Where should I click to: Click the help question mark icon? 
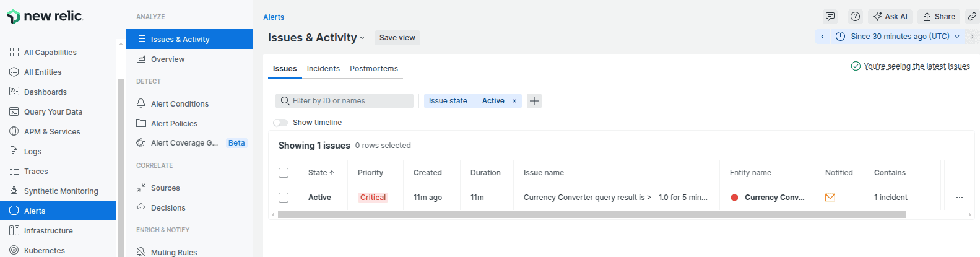[x=855, y=17]
